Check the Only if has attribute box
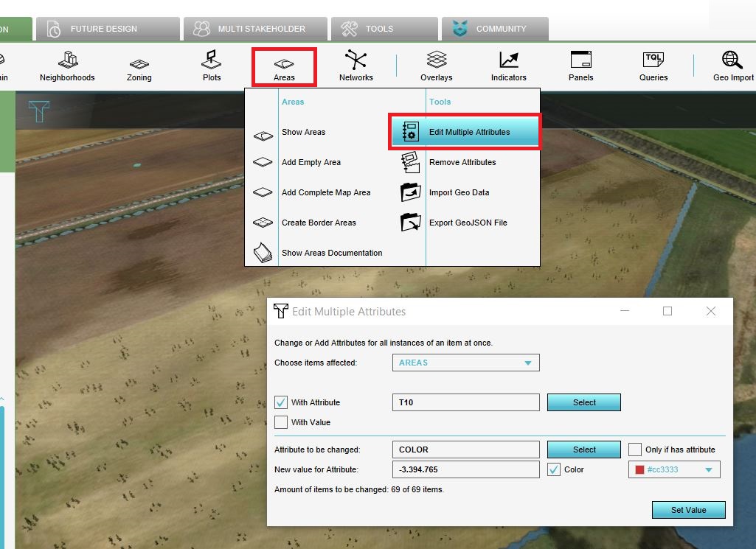This screenshot has height=549, width=756. (635, 450)
